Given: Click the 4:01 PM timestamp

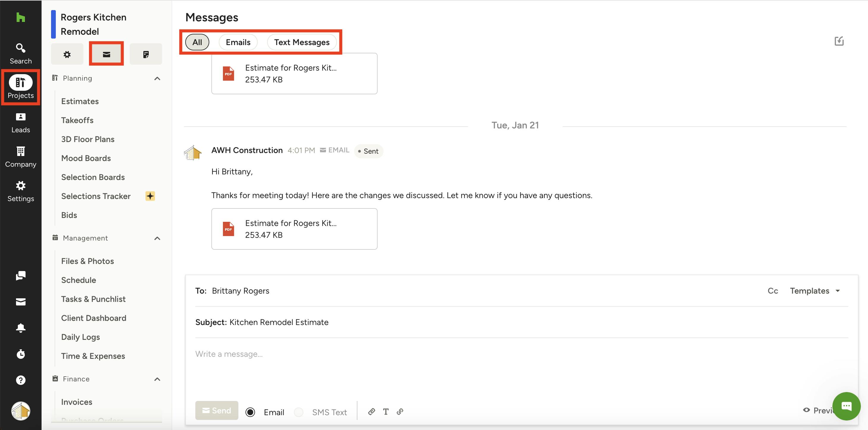Looking at the screenshot, I should click(301, 150).
